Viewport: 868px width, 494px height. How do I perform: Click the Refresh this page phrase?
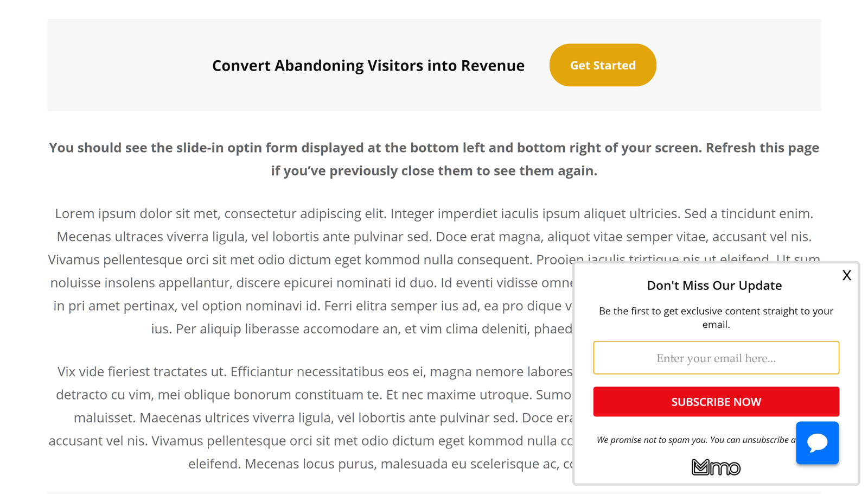coord(762,148)
